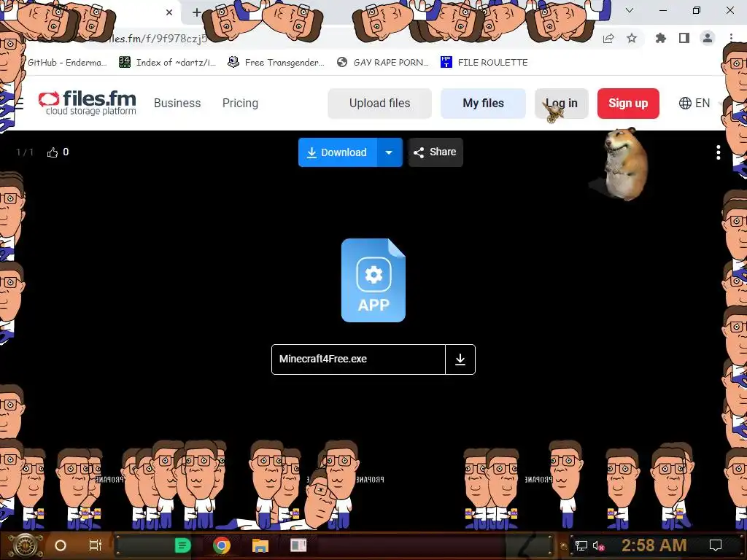This screenshot has height=560, width=747.
Task: Open the FILE ROULETTE bookmark
Action: point(484,63)
